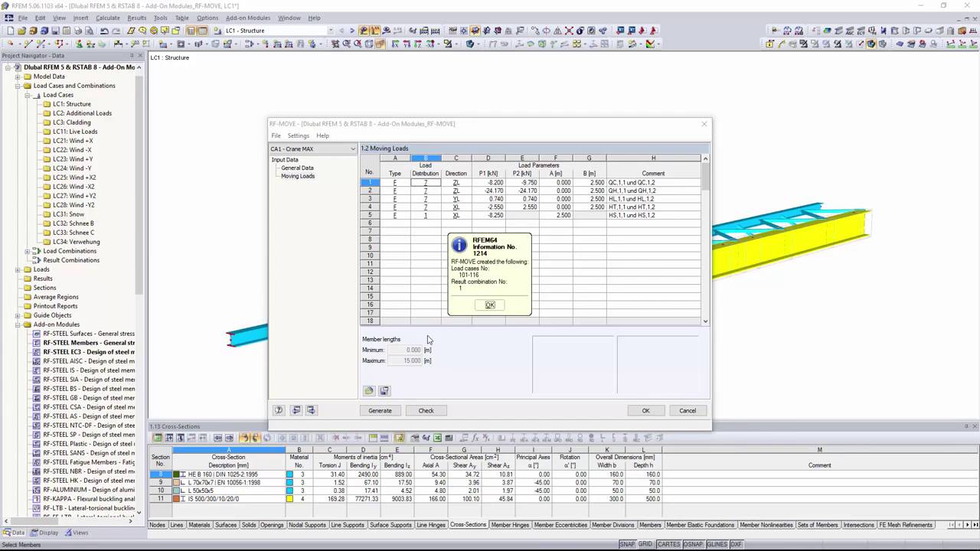Click third icon in RF-MOVE dialog footer
Screen dimensions: 980x551
click(x=311, y=410)
